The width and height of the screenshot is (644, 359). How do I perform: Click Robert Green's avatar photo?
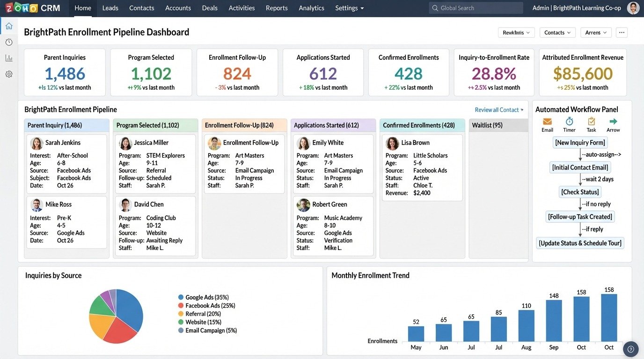pyautogui.click(x=303, y=205)
